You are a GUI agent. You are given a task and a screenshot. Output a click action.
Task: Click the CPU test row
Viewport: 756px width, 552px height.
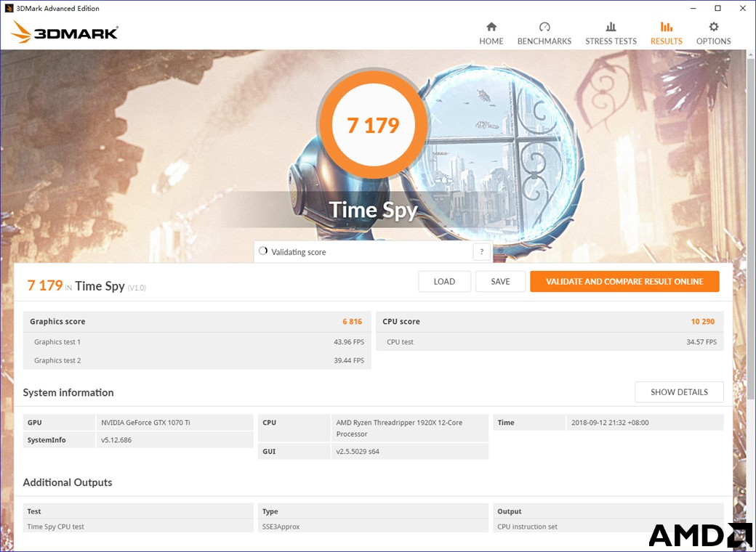[550, 342]
